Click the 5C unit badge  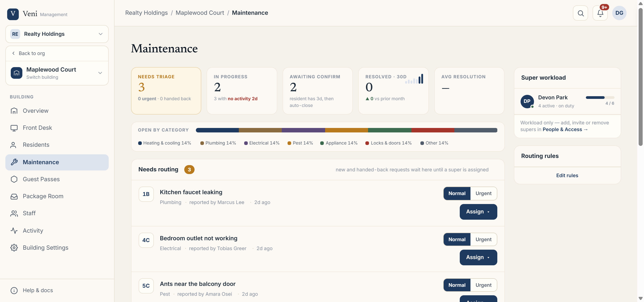[146, 286]
